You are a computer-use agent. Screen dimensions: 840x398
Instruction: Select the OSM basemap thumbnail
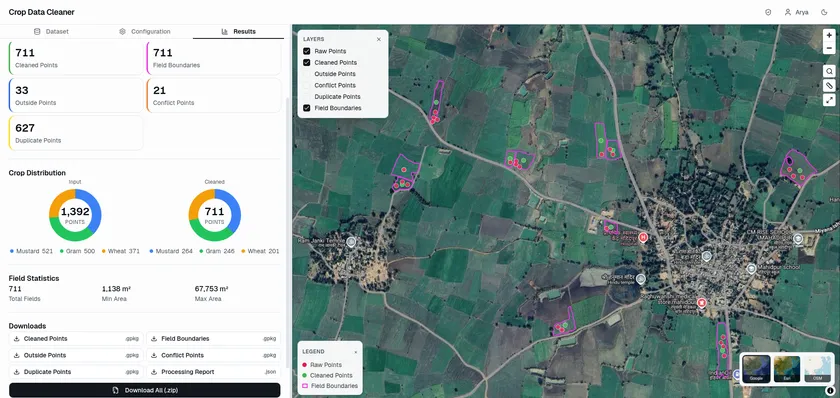(x=818, y=369)
